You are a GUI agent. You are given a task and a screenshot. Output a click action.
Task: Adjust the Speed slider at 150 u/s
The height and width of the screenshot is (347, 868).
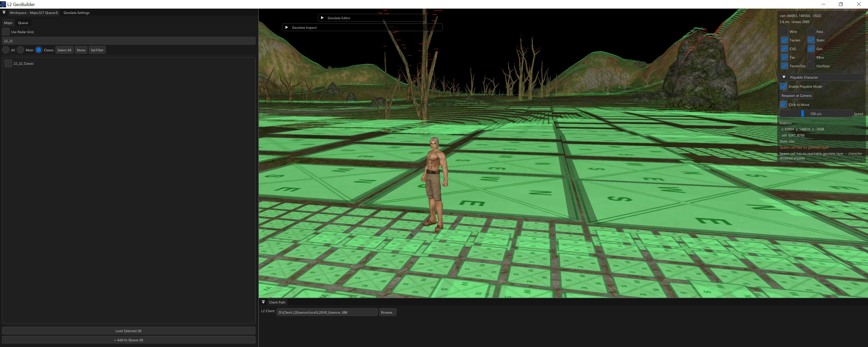(x=816, y=114)
